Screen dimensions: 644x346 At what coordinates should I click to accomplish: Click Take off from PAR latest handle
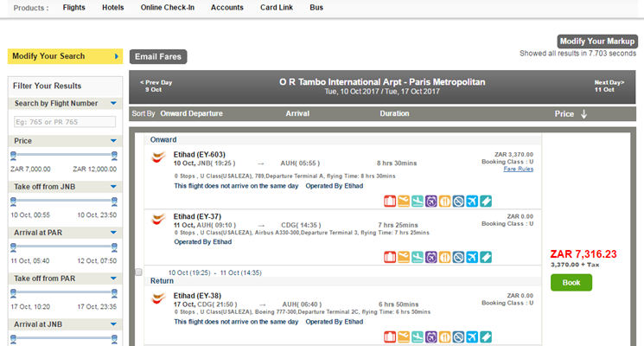(114, 293)
